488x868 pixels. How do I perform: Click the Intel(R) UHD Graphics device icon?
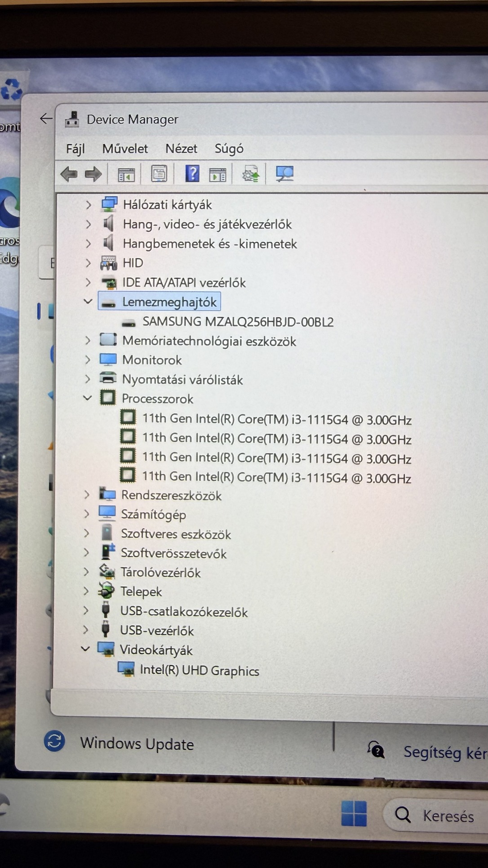tap(126, 669)
